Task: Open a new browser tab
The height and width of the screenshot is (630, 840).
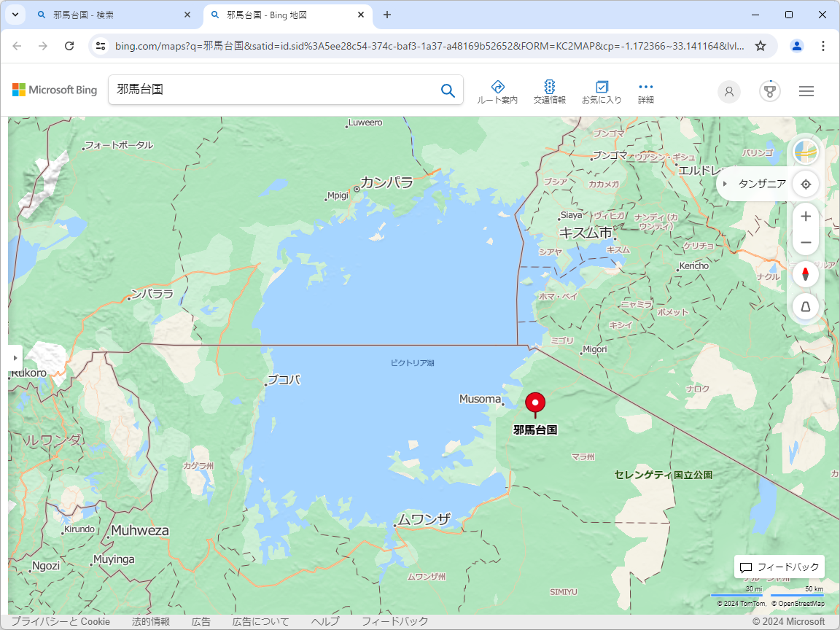Action: [387, 15]
